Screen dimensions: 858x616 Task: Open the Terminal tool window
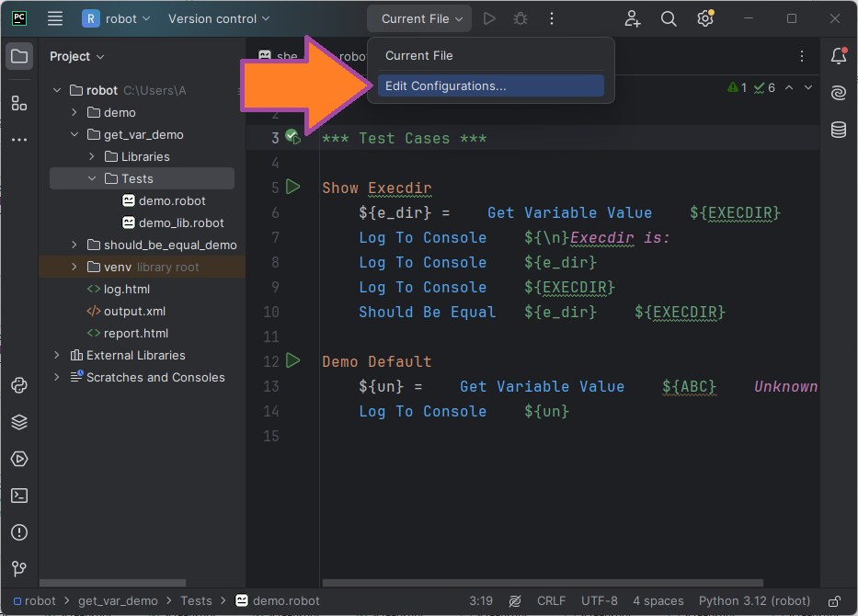(19, 496)
